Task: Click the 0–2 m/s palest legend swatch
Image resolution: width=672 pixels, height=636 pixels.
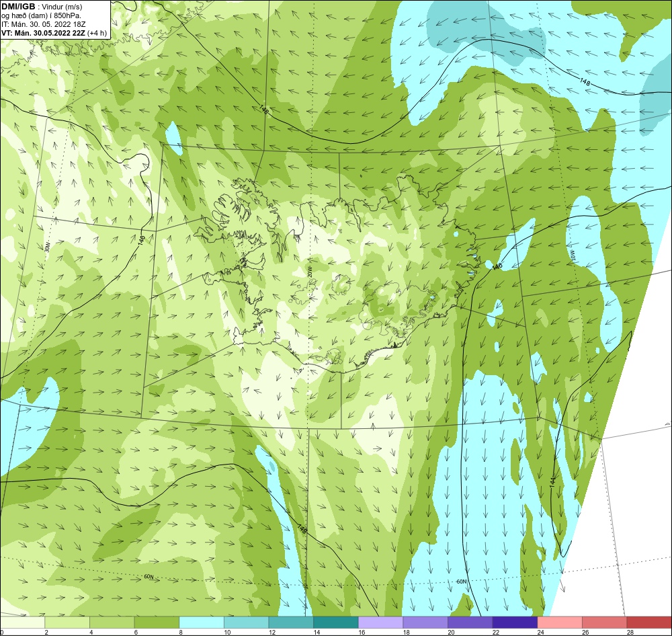Action: (23, 623)
